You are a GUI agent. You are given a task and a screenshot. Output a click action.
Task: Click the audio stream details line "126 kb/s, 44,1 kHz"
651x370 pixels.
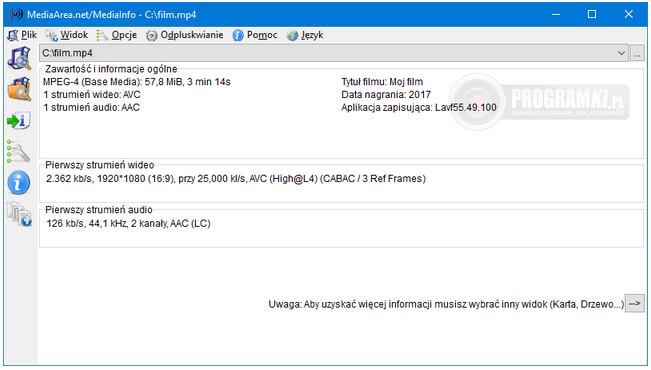(128, 223)
